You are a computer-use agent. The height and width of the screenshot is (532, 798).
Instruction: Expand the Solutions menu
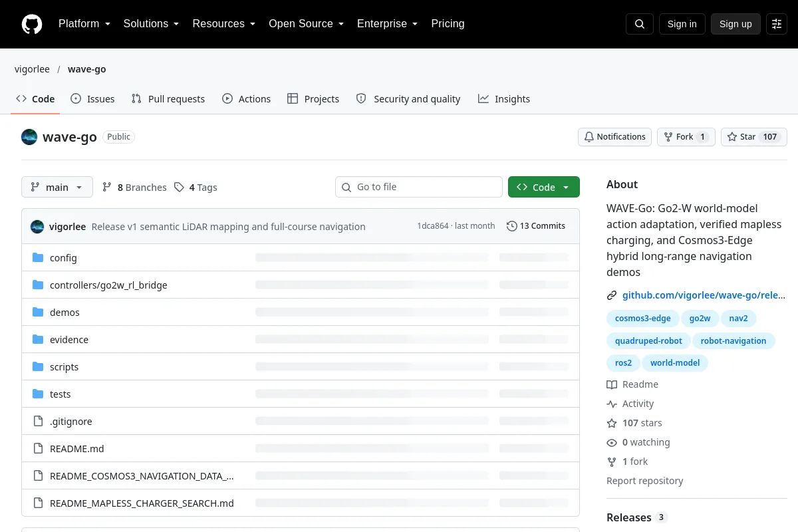(x=152, y=24)
